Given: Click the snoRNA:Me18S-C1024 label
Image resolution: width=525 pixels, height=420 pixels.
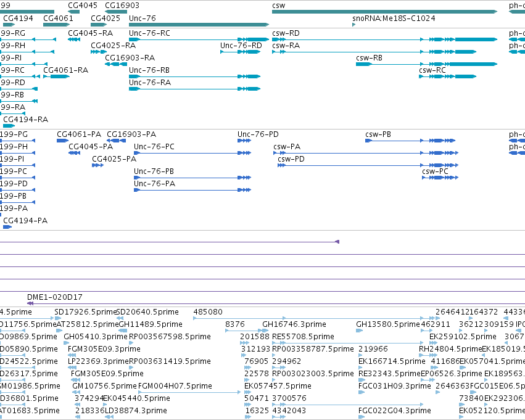Looking at the screenshot, I should click(394, 18).
